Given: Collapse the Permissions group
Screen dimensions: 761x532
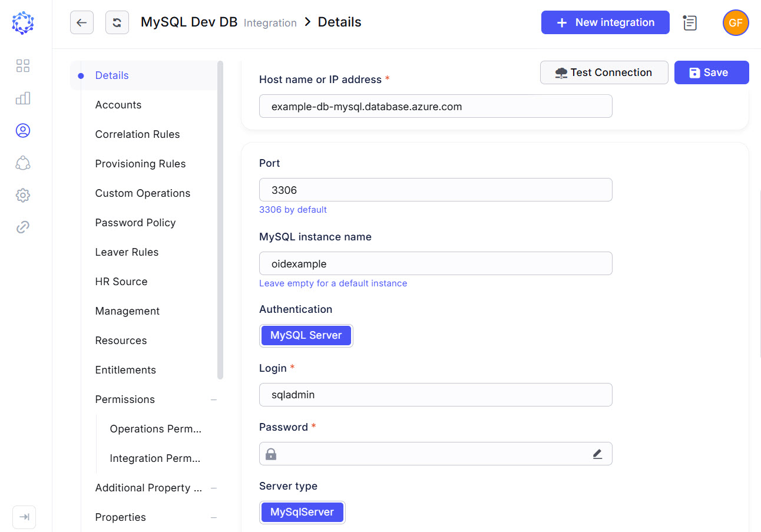Looking at the screenshot, I should (214, 399).
